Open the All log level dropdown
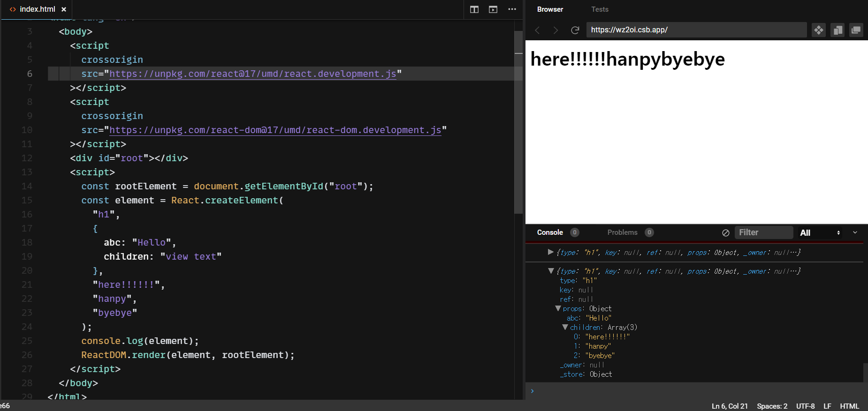 click(820, 233)
